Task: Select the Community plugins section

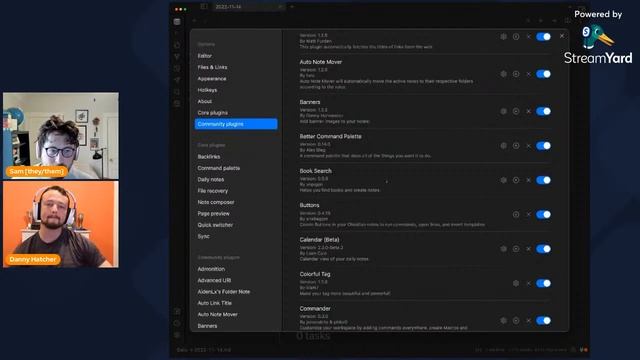Action: coord(236,124)
